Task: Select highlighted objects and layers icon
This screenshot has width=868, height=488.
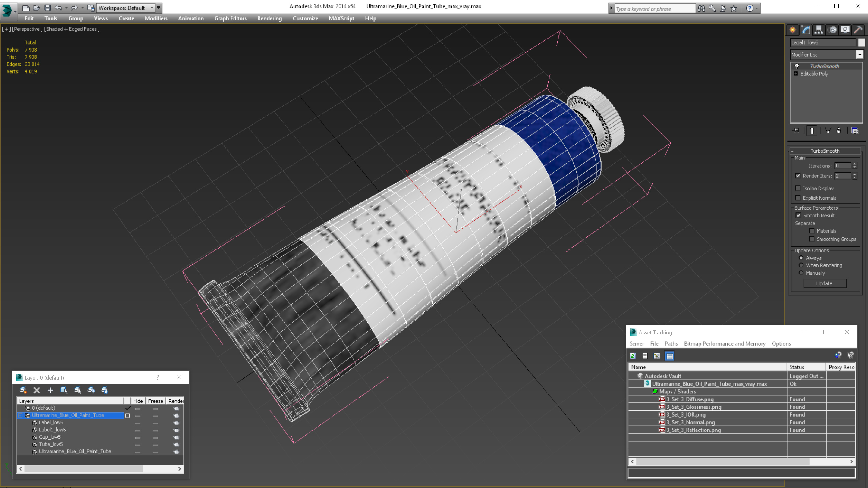Action: [64, 390]
